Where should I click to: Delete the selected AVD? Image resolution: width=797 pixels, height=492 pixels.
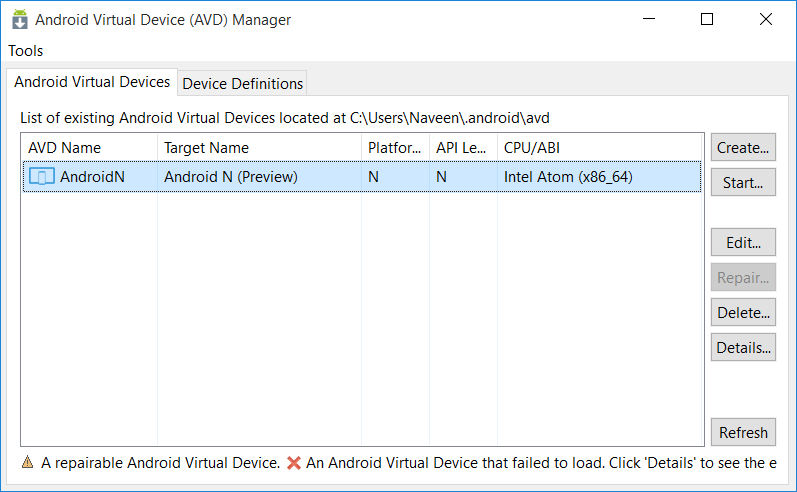click(x=743, y=313)
